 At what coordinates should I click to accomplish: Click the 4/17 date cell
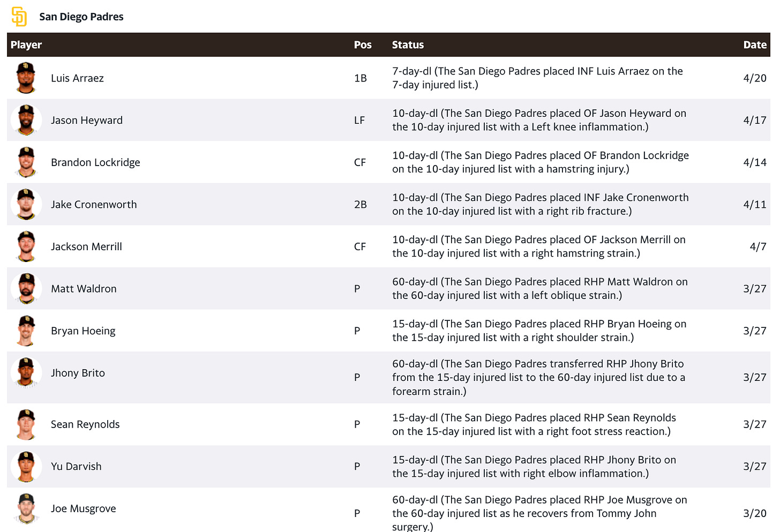pos(755,121)
